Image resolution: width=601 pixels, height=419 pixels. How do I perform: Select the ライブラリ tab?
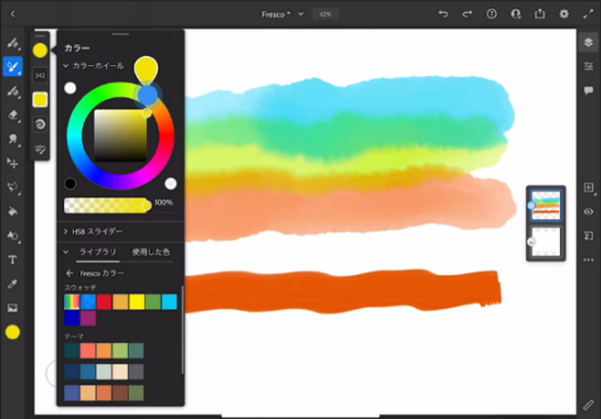click(x=98, y=252)
